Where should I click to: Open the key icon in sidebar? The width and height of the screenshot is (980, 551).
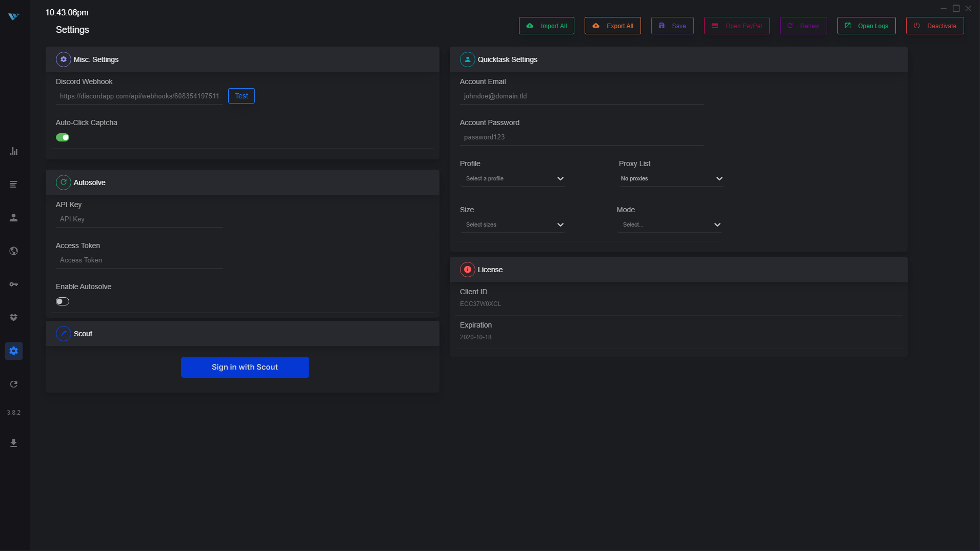pos(14,284)
